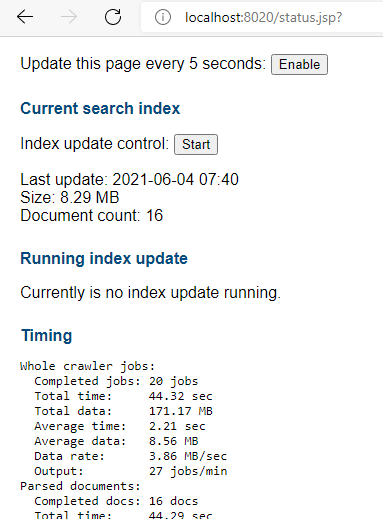
Task: Click the Data rate 3.86 MB/sec line
Action: pyautogui.click(x=131, y=456)
